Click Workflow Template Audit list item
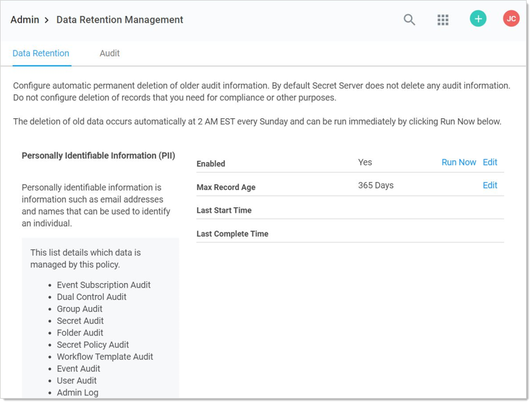The image size is (532, 404). click(105, 357)
